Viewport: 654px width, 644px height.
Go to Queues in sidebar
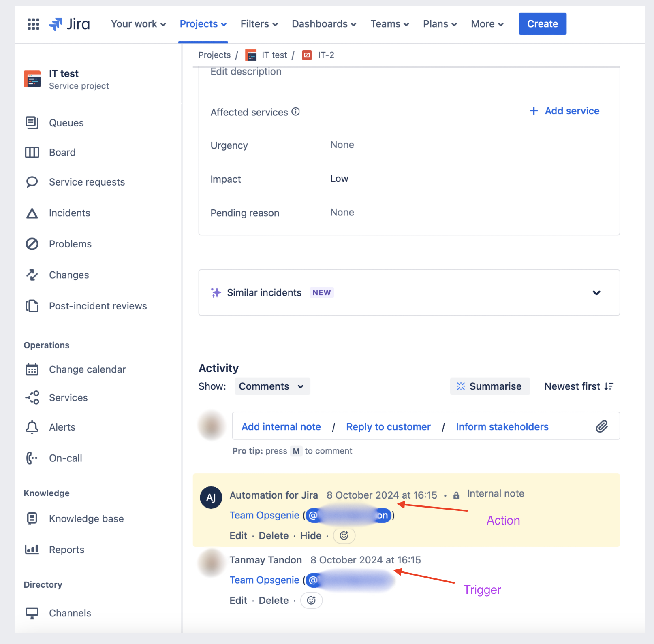(66, 123)
